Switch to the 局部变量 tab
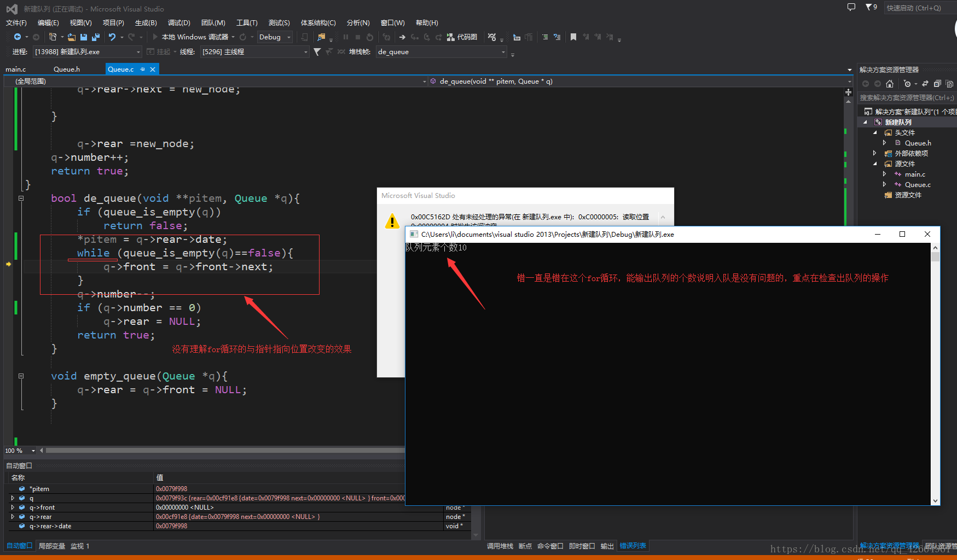This screenshot has width=957, height=560. click(52, 546)
